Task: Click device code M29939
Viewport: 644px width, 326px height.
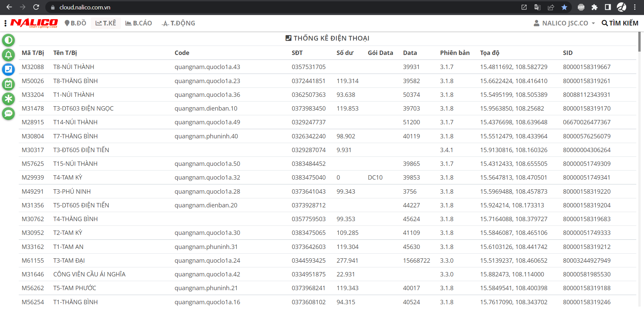Action: coord(33,178)
